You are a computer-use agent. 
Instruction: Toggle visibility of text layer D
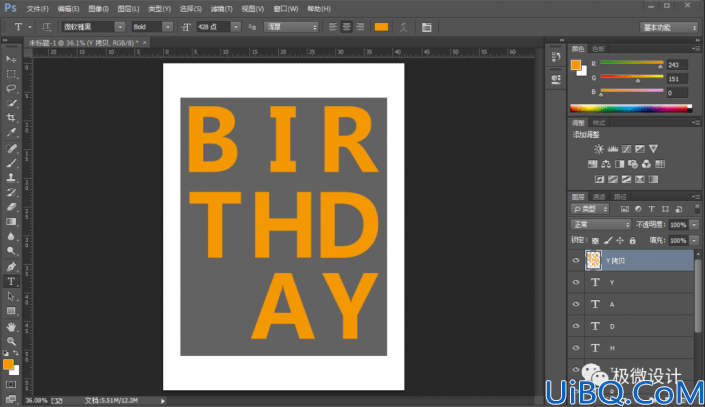(576, 326)
